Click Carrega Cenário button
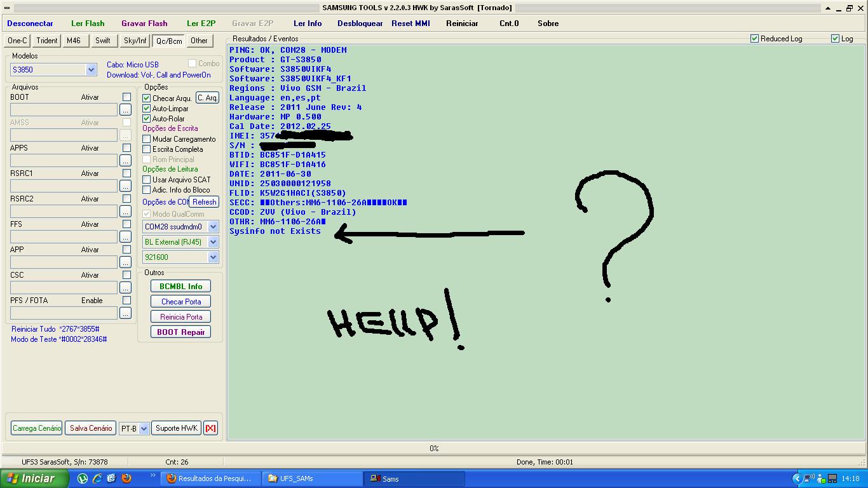Image resolution: width=868 pixels, height=488 pixels. [37, 428]
